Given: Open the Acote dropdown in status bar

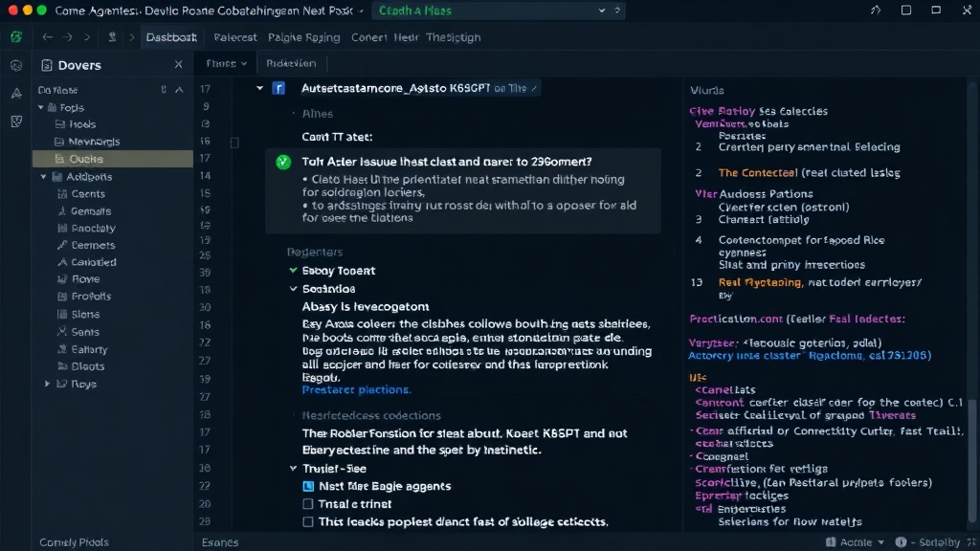Looking at the screenshot, I should [881, 542].
